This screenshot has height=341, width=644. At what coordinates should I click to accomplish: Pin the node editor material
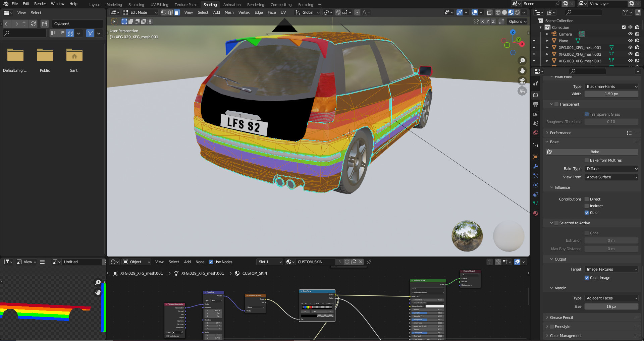coord(369,262)
